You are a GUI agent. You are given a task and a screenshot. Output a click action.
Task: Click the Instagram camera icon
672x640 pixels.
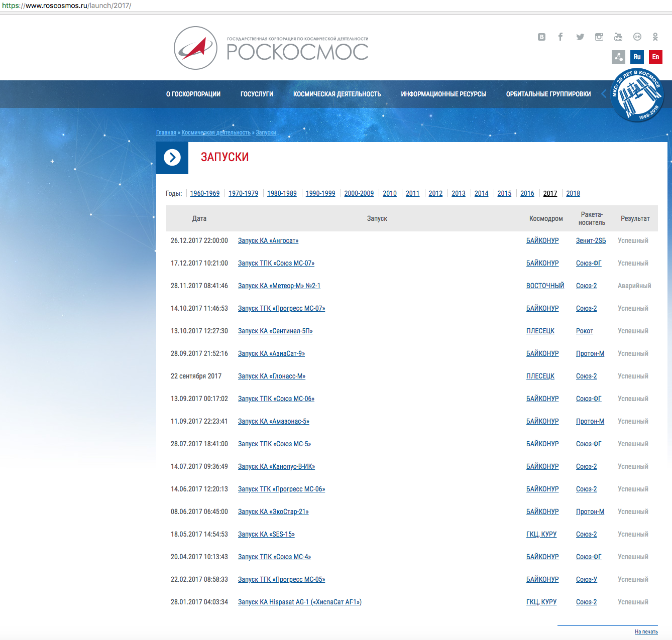coord(599,37)
